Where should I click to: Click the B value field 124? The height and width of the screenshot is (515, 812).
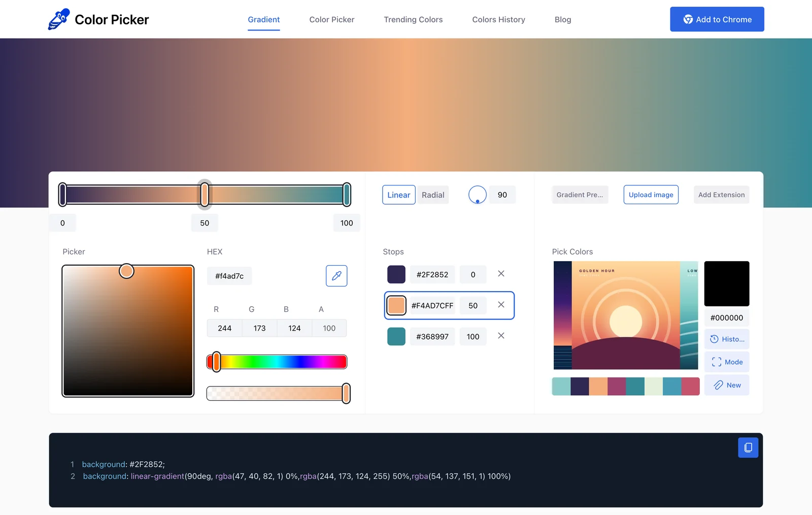[x=294, y=329]
